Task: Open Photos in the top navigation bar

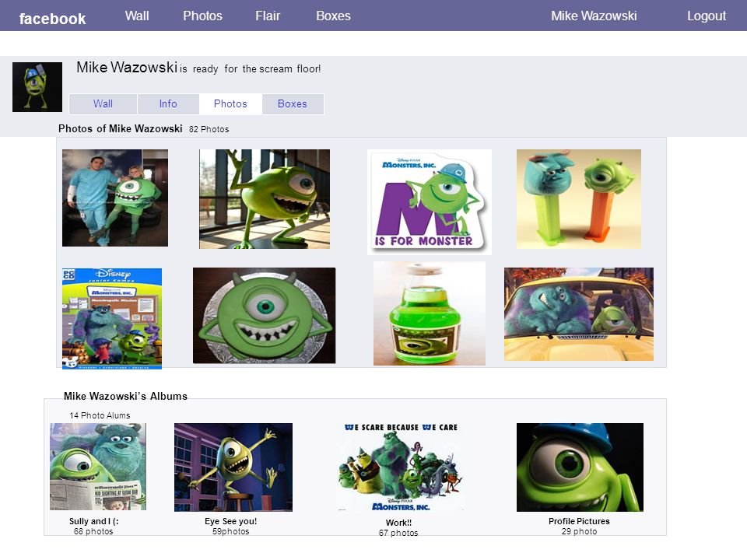Action: pos(202,16)
